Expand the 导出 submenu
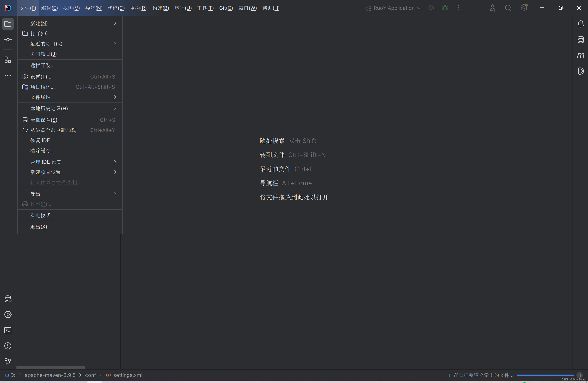The height and width of the screenshot is (383, 588). tap(70, 194)
